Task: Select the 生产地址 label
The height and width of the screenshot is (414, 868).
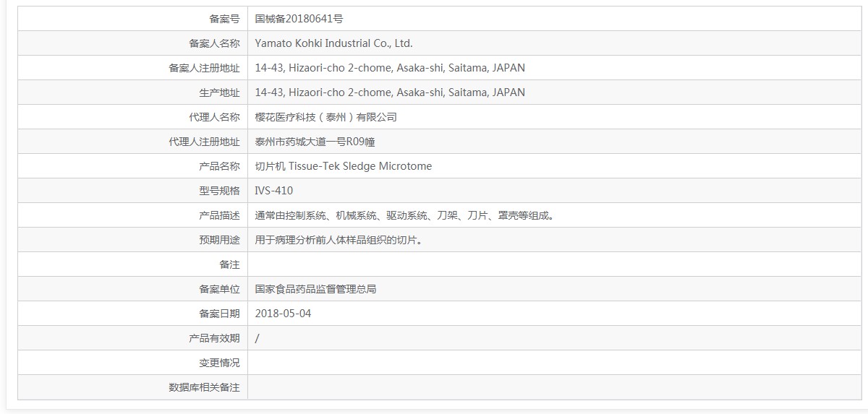Action: coord(220,92)
